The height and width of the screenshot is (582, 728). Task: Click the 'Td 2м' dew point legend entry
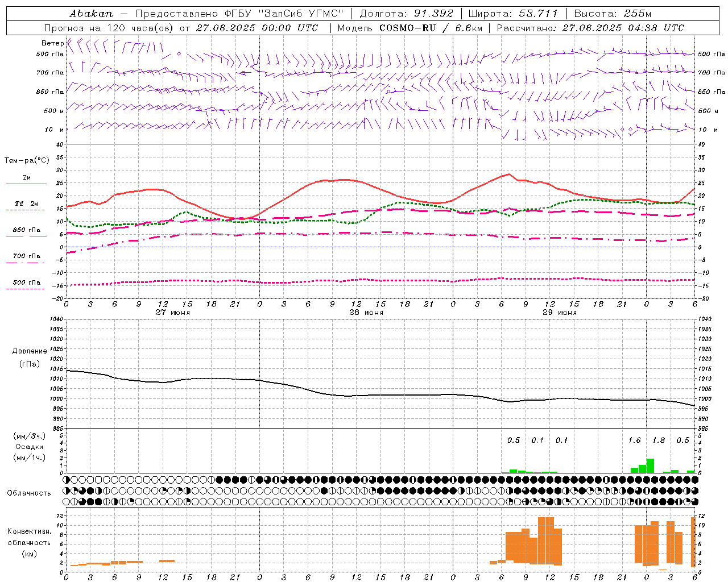(x=27, y=203)
